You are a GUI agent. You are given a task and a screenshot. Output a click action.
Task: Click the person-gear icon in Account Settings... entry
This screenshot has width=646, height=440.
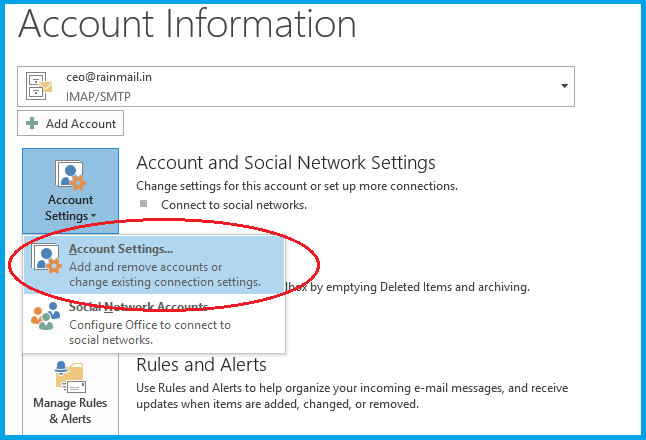click(x=46, y=259)
